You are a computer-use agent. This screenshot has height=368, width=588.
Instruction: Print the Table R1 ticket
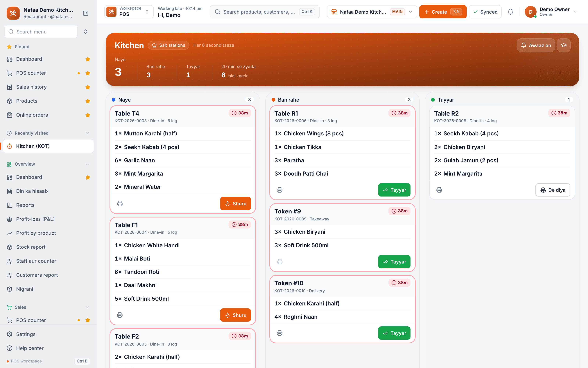[280, 190]
